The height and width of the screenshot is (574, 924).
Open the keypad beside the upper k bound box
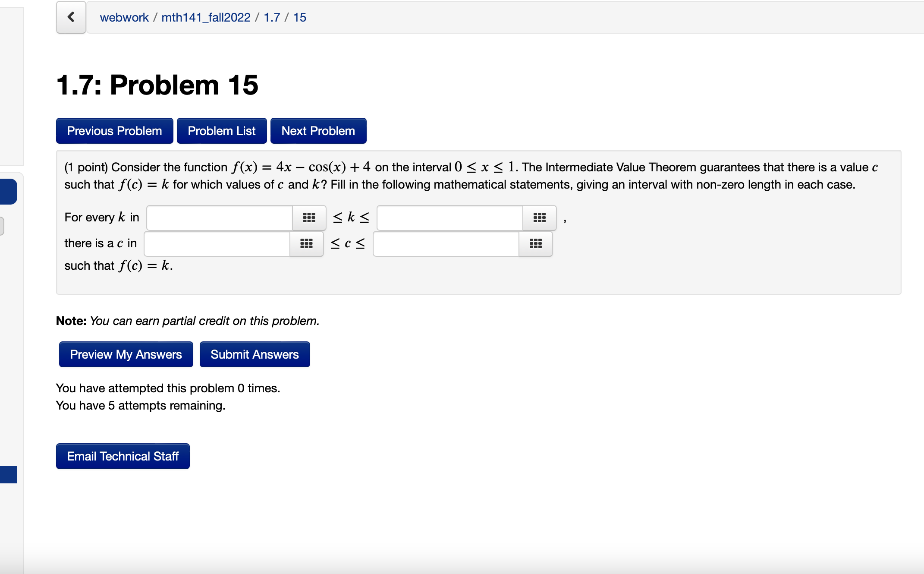pos(539,218)
